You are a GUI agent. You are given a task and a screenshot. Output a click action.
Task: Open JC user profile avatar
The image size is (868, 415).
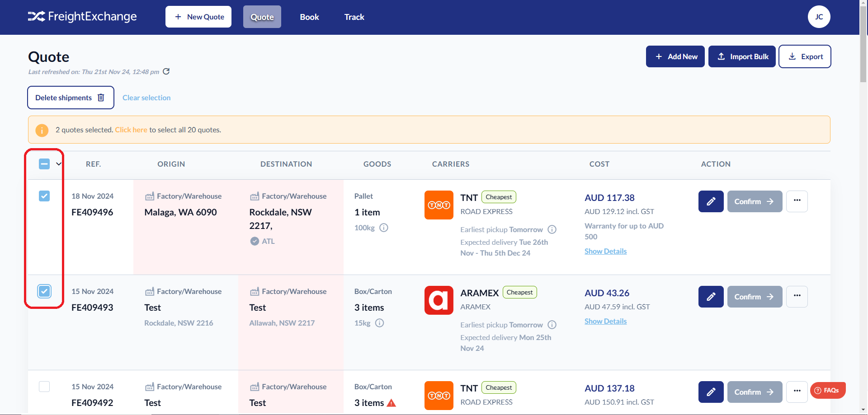[819, 17]
